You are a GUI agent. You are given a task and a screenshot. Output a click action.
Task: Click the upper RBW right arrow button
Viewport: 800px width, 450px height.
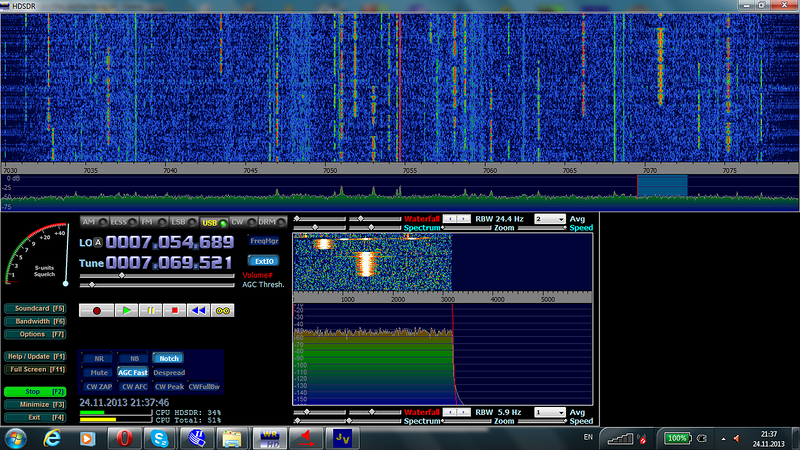click(464, 218)
